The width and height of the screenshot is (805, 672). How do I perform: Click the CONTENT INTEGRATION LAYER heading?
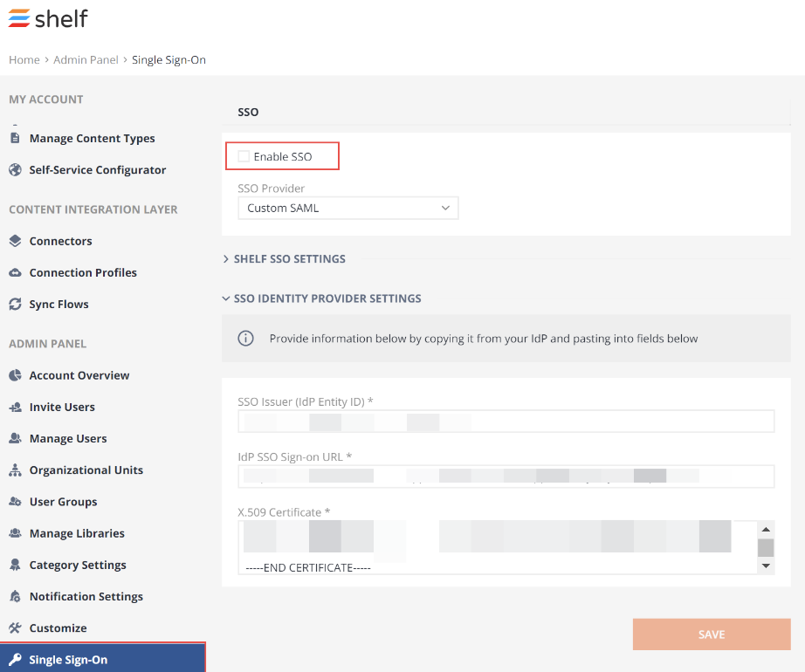point(93,209)
